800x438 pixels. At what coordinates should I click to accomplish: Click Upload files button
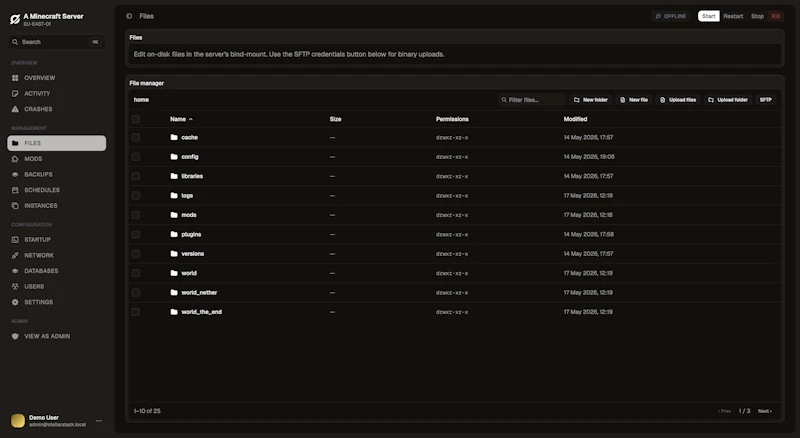click(678, 100)
